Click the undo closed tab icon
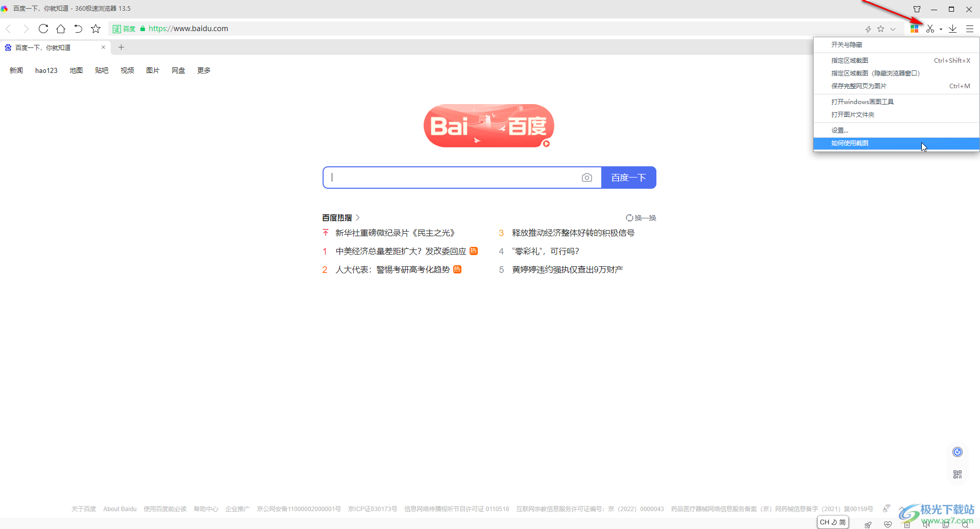980x529 pixels. click(78, 29)
